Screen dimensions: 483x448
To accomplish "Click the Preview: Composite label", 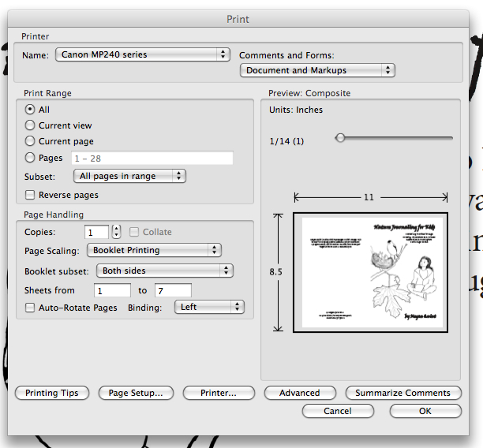I will [309, 93].
